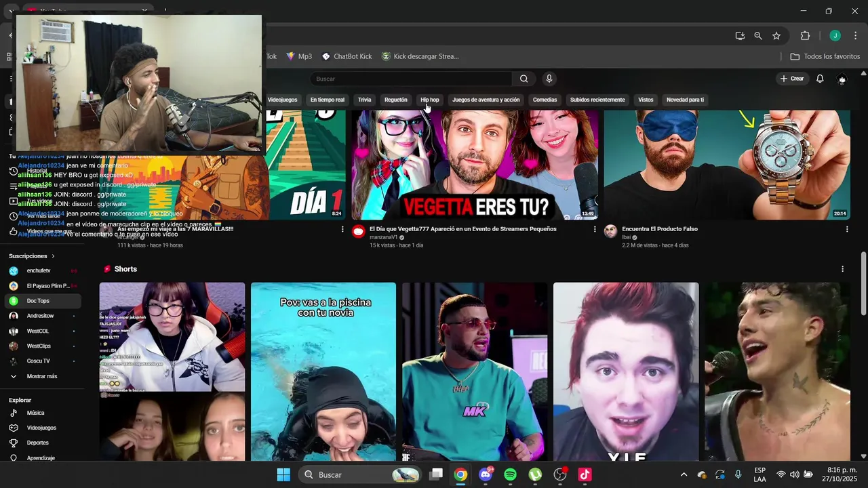Click the red Shorts logo icon
Screen dimensions: 868x488
click(106, 269)
